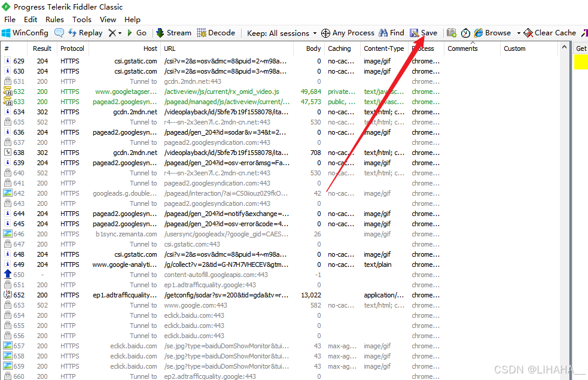
Task: Select URL content-autofill.googleapis.com:443
Action: (216, 275)
